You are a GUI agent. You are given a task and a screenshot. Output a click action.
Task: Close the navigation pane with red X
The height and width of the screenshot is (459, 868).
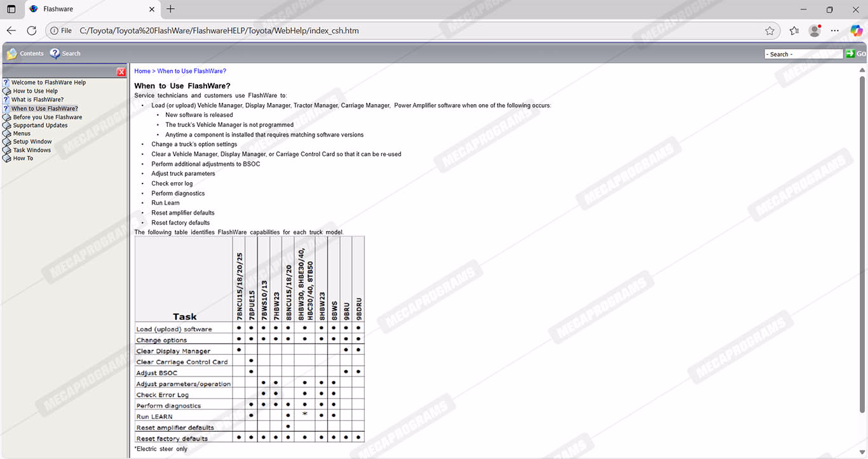[x=121, y=72]
